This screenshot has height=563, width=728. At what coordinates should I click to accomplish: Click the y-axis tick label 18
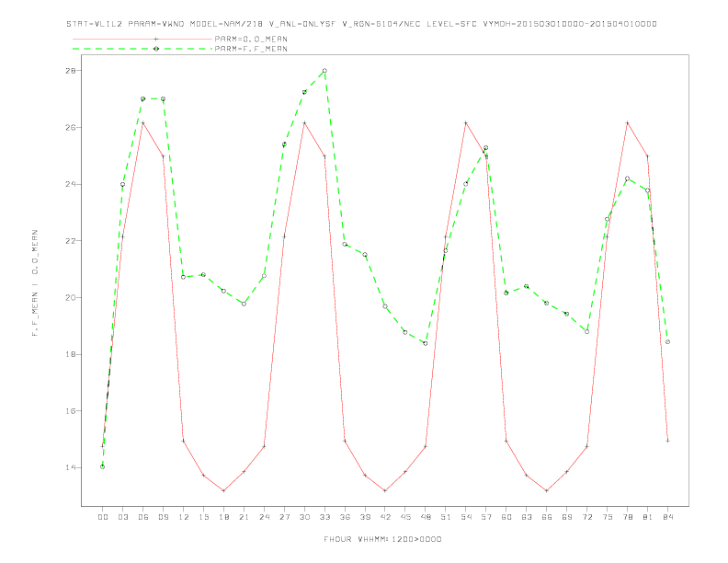[70, 354]
